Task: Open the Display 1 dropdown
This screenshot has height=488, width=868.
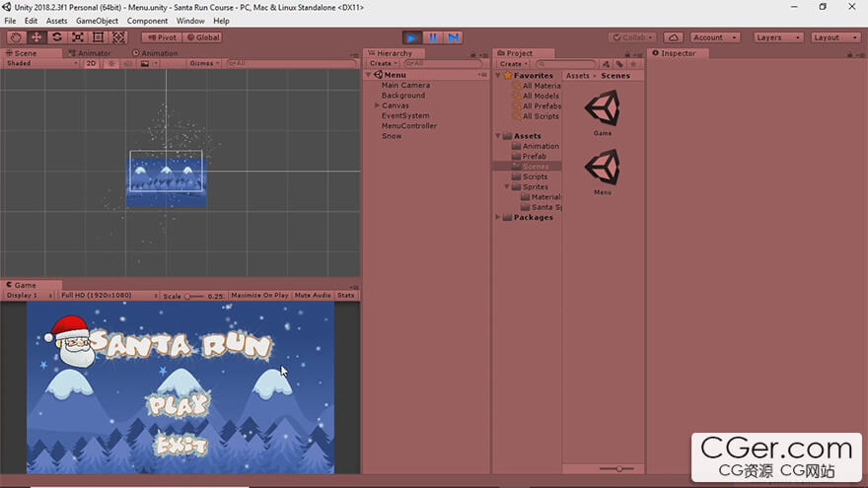Action: (x=29, y=296)
